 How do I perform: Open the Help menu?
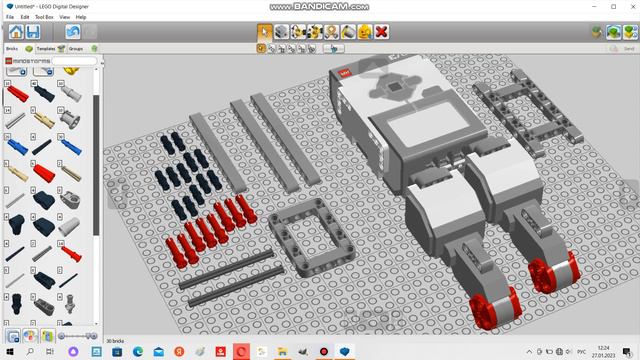tap(81, 17)
